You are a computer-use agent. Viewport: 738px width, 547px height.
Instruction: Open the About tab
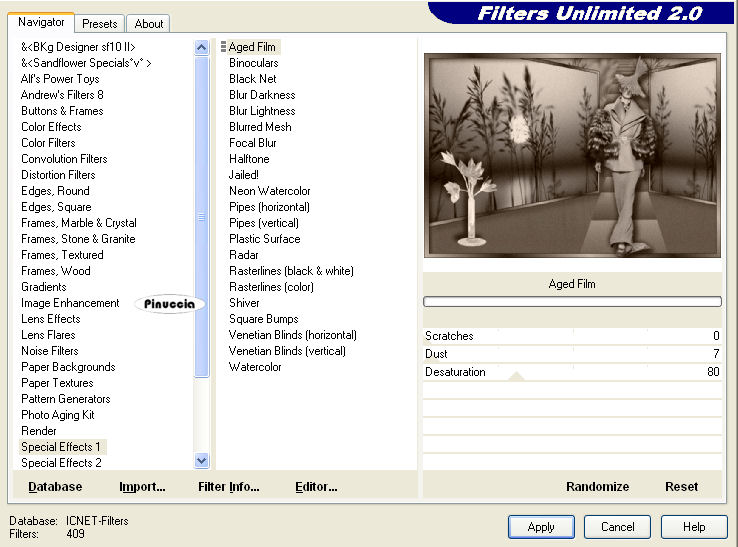[148, 24]
